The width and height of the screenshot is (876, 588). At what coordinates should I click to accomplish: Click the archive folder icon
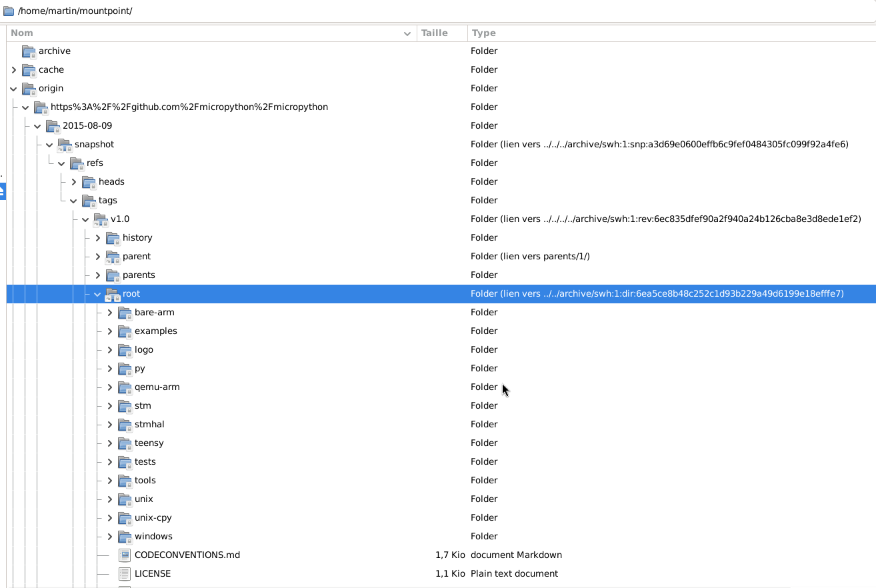click(x=28, y=51)
